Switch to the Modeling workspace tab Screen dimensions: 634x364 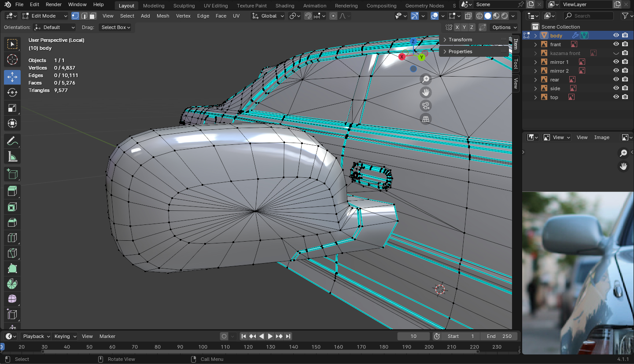[154, 6]
